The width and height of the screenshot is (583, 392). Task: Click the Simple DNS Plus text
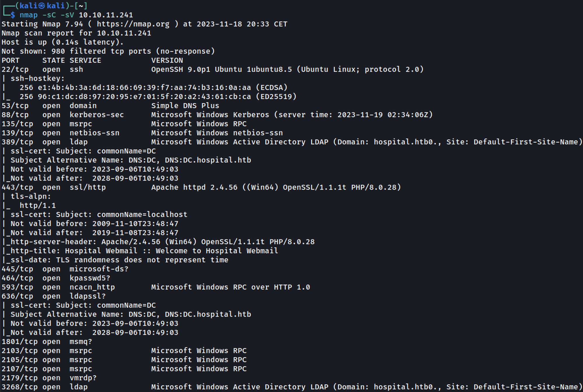(x=185, y=106)
